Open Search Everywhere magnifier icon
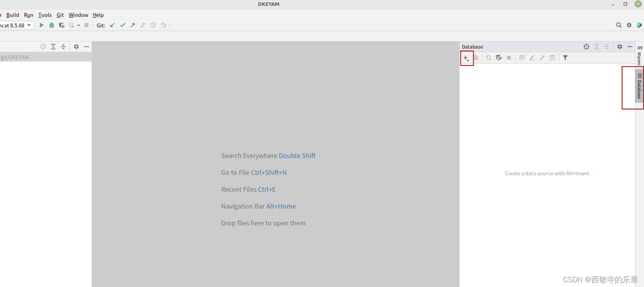Image resolution: width=644 pixels, height=287 pixels. tap(619, 25)
